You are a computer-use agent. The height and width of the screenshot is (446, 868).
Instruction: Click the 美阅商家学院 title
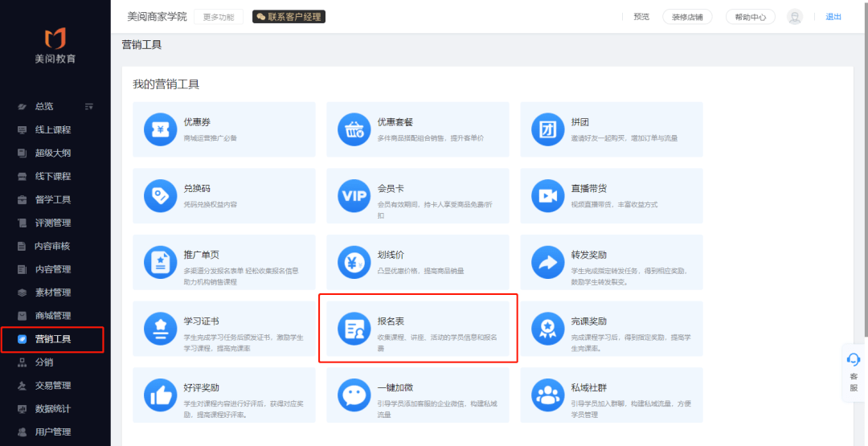coord(158,17)
